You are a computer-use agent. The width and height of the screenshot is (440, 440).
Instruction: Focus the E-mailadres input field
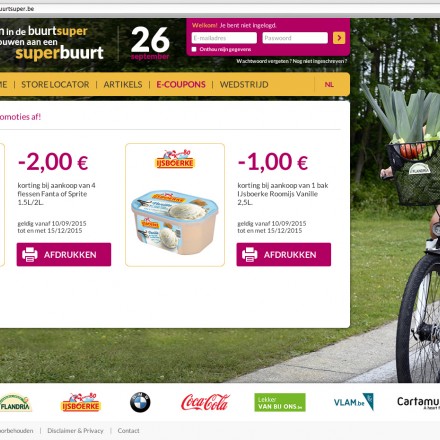coord(224,38)
